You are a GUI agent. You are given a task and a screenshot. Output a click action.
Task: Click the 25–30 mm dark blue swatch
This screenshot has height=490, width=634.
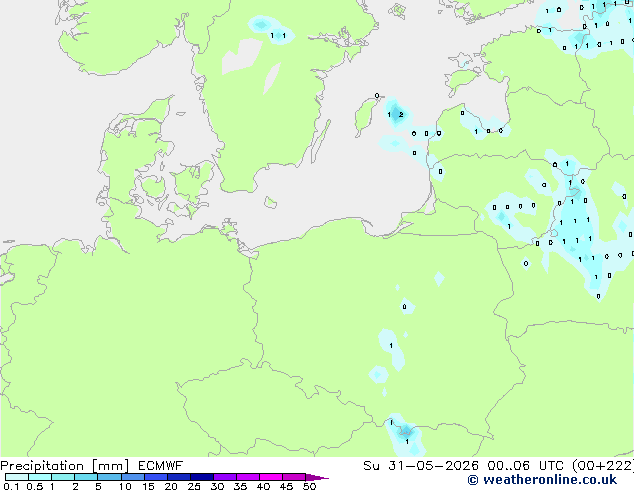(x=201, y=477)
